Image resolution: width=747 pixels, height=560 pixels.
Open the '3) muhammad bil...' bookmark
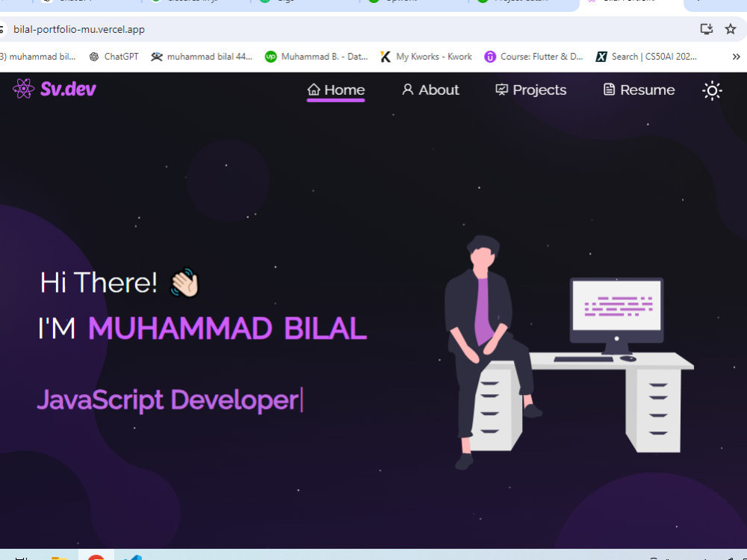click(38, 57)
